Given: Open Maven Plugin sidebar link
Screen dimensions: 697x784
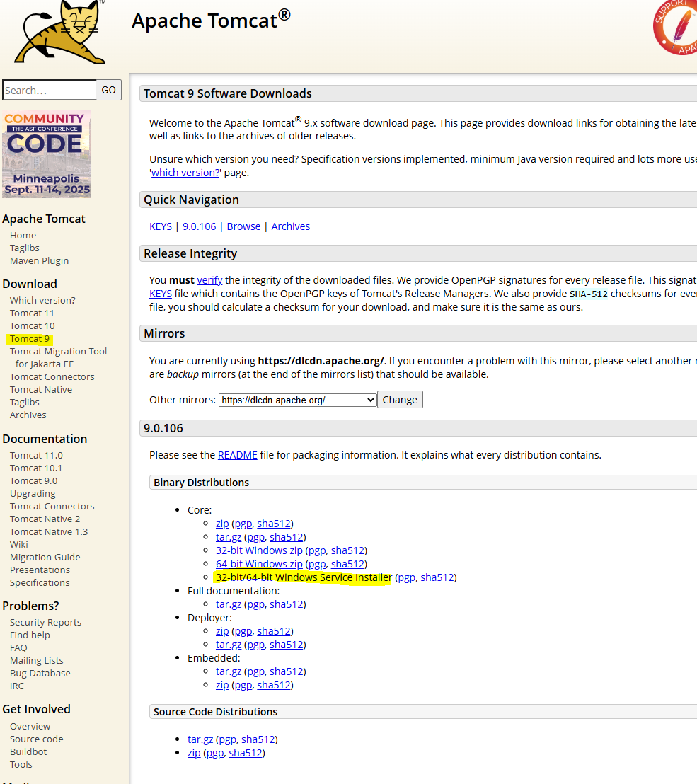Looking at the screenshot, I should pos(39,260).
